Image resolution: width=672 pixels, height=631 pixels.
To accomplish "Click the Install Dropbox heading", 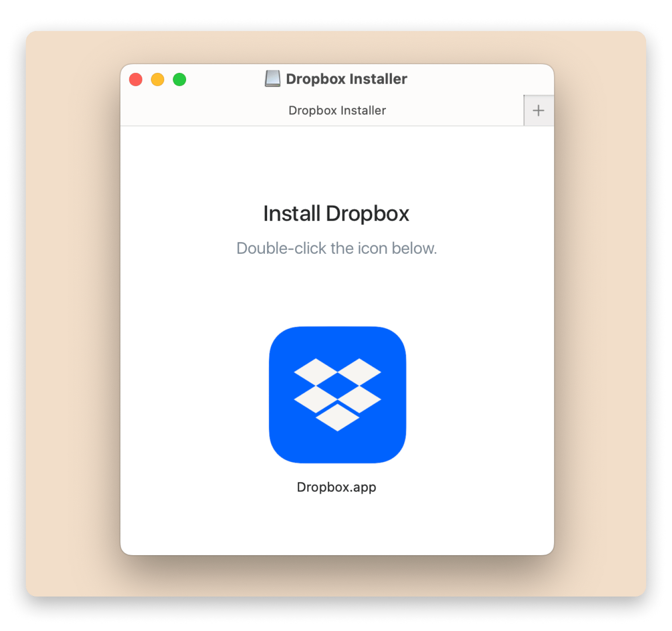I will 336,214.
